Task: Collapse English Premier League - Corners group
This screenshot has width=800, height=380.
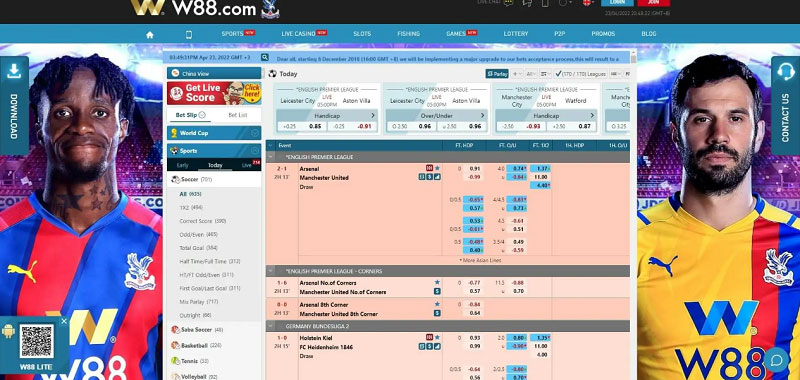Action: pos(270,271)
